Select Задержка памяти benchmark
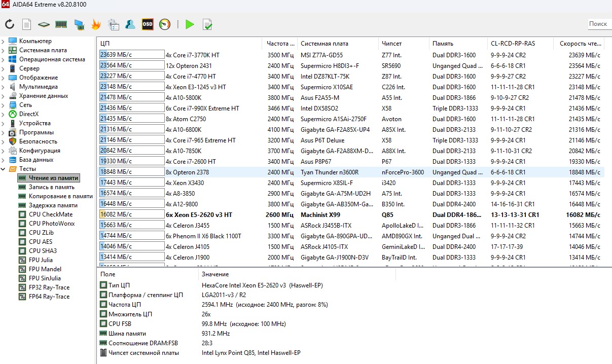This screenshot has height=364, width=612. click(53, 205)
